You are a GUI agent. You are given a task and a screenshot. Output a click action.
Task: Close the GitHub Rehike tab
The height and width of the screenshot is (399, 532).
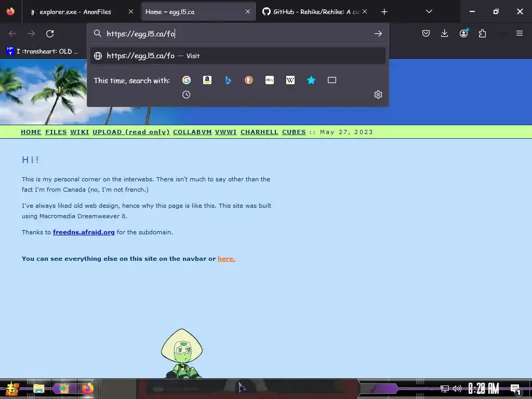tap(364, 11)
